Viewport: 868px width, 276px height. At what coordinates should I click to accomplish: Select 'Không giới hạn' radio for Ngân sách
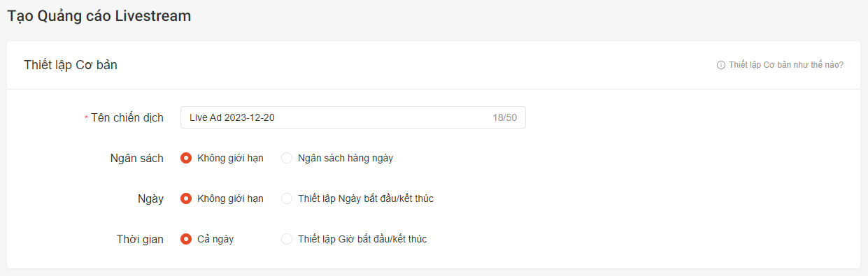tap(186, 158)
